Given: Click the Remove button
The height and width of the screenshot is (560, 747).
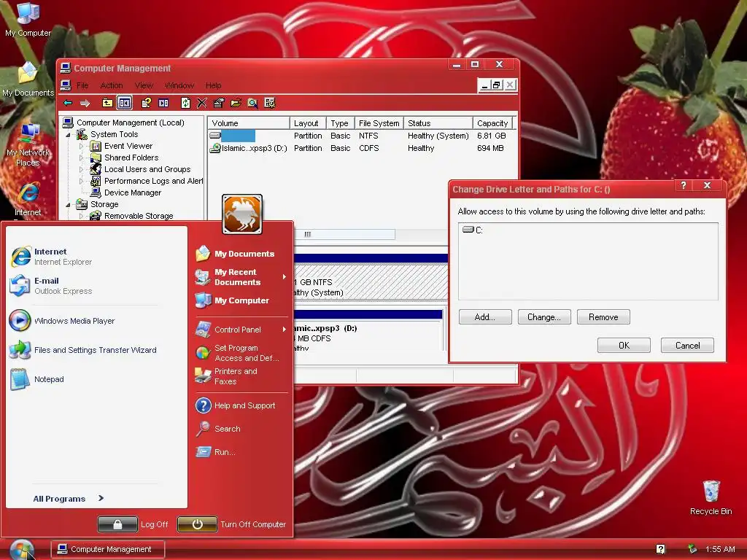Looking at the screenshot, I should (603, 317).
